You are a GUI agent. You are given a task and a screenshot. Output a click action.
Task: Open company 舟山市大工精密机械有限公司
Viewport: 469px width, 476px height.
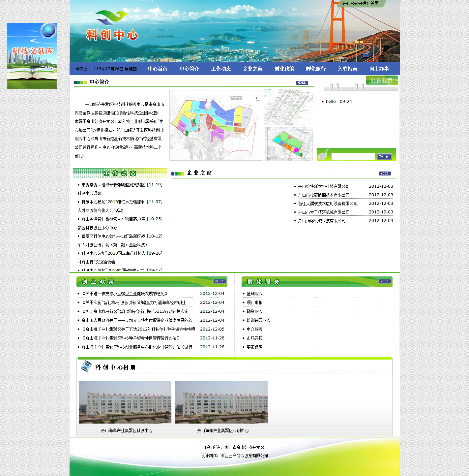click(324, 212)
